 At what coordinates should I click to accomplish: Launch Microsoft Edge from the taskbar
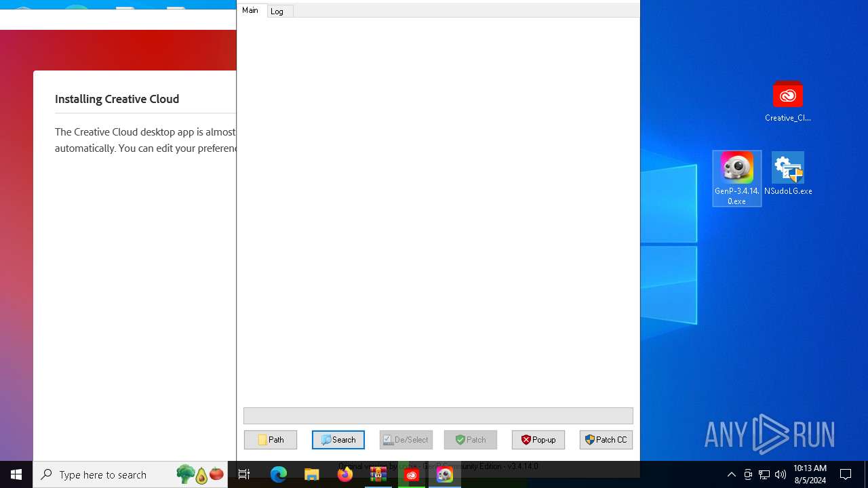(279, 474)
